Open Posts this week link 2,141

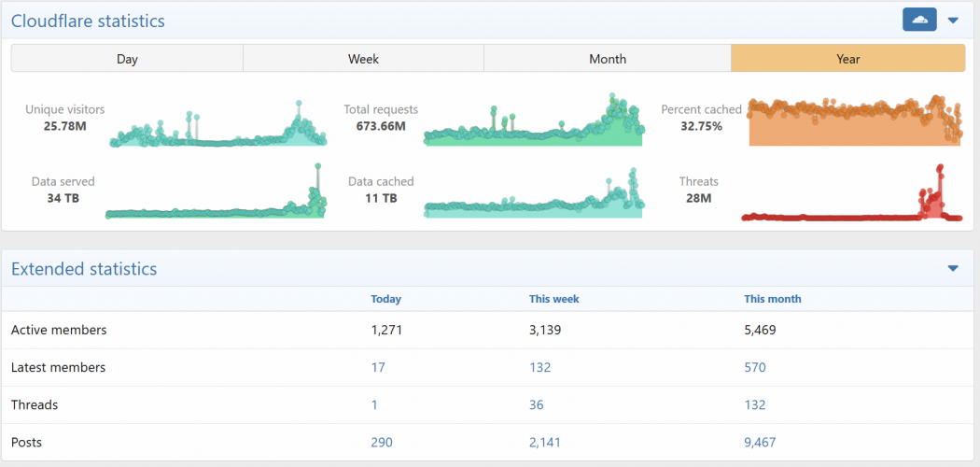pos(544,442)
